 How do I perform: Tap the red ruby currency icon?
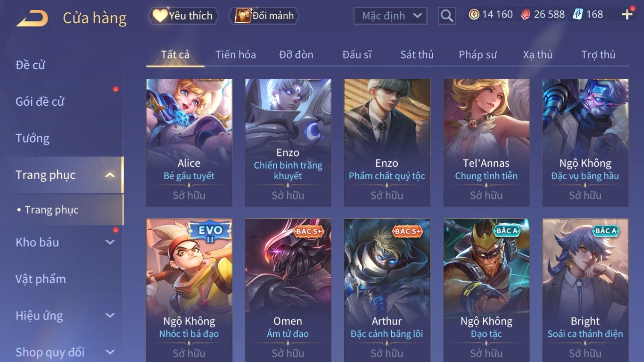pos(526,15)
